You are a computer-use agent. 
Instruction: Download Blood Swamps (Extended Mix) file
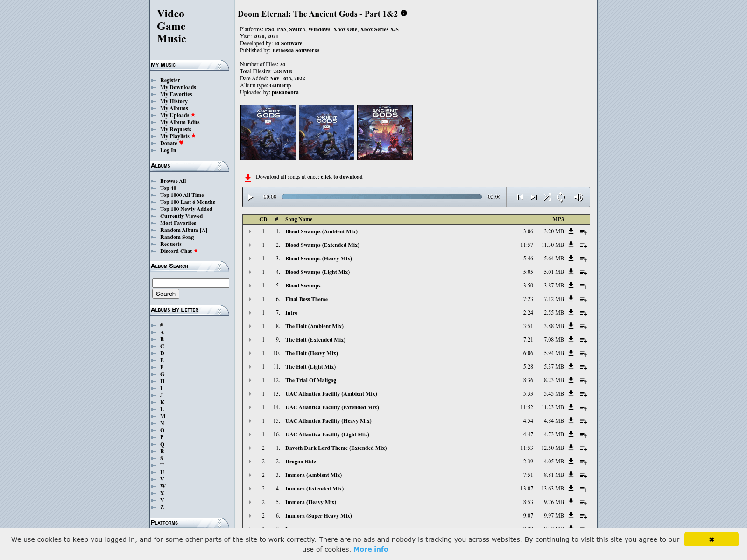(x=571, y=245)
